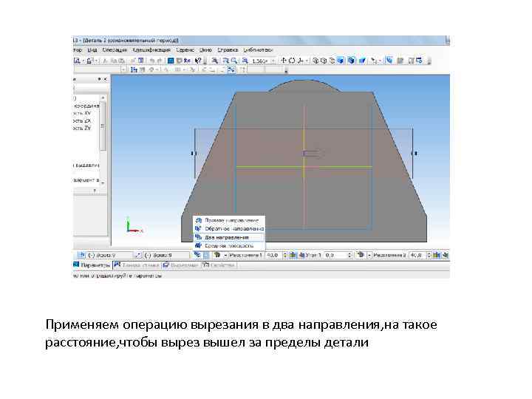This screenshot has height=399, width=532.
Task: Open the third tab of the property bar
Action: 180,265
